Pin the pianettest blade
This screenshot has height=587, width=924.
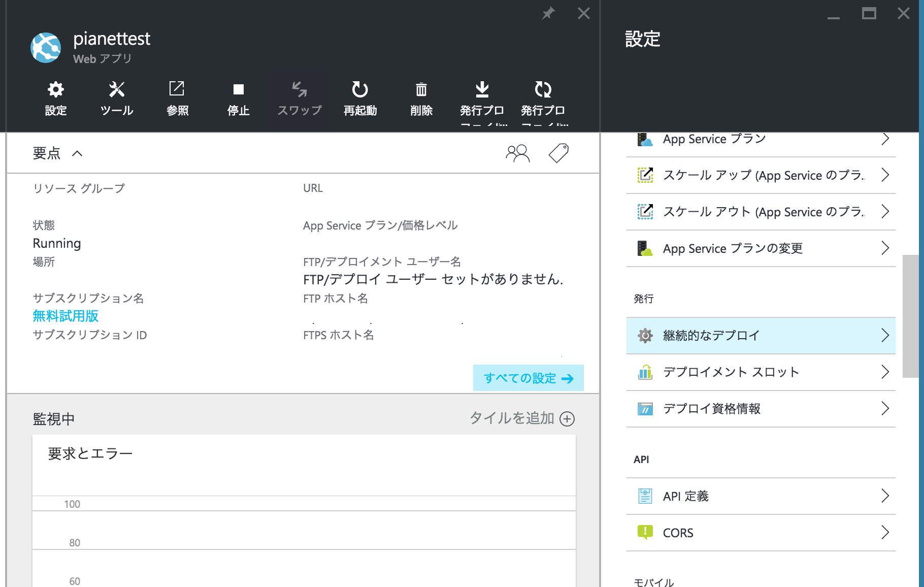[x=548, y=13]
